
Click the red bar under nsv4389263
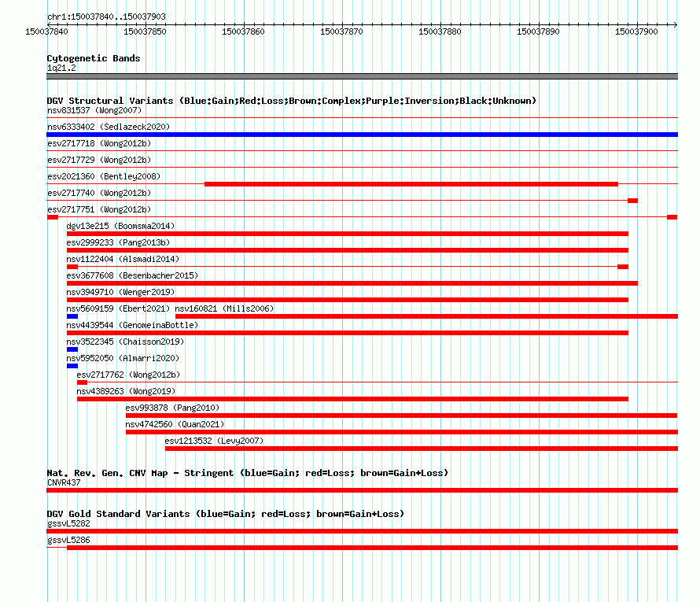click(x=352, y=399)
